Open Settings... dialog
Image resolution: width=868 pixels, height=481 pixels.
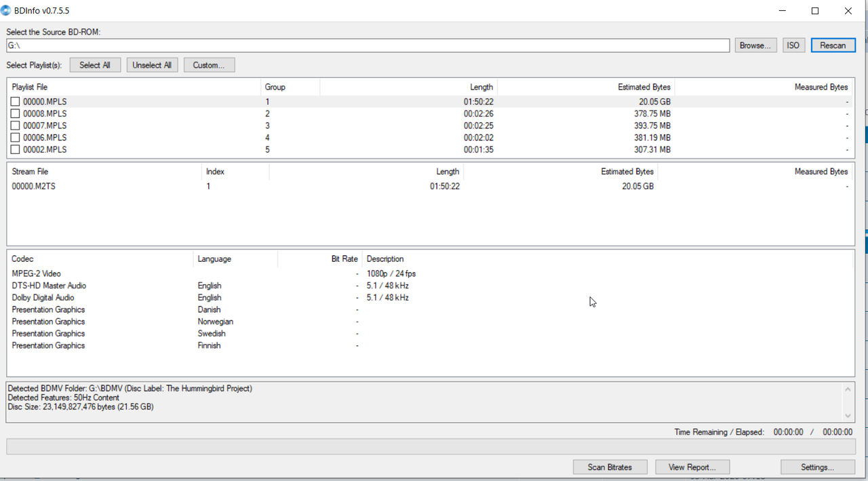coord(817,467)
